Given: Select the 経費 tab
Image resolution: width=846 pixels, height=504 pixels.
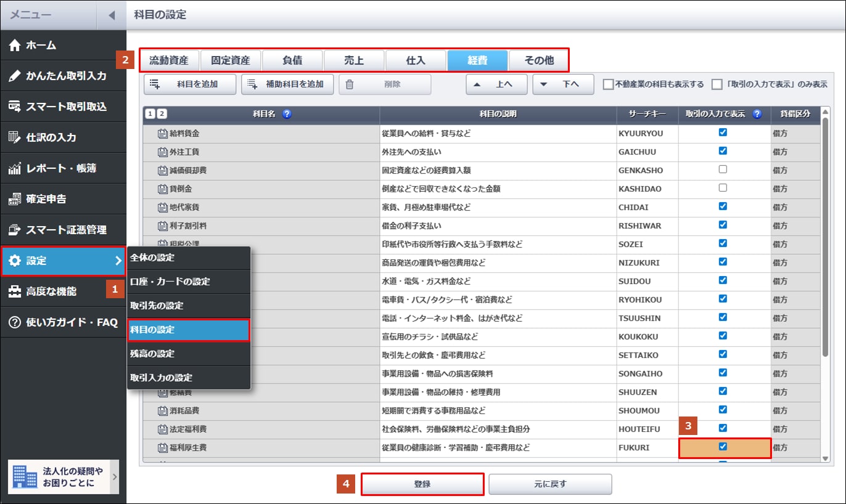Looking at the screenshot, I should pos(477,60).
